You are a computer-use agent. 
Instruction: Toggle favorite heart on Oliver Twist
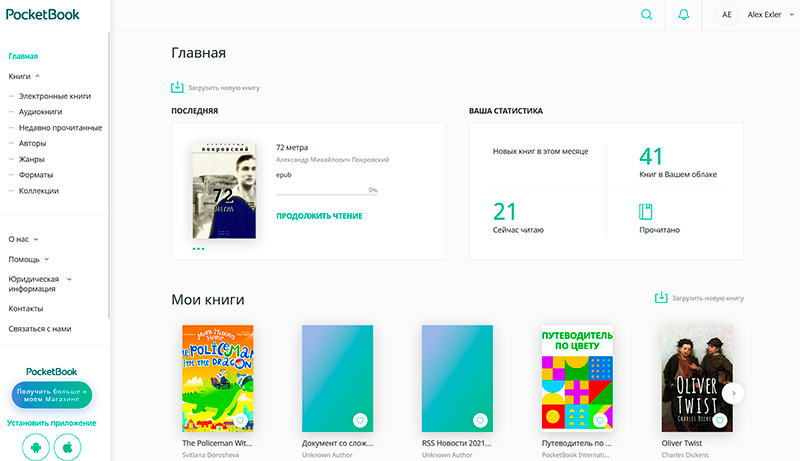720,420
